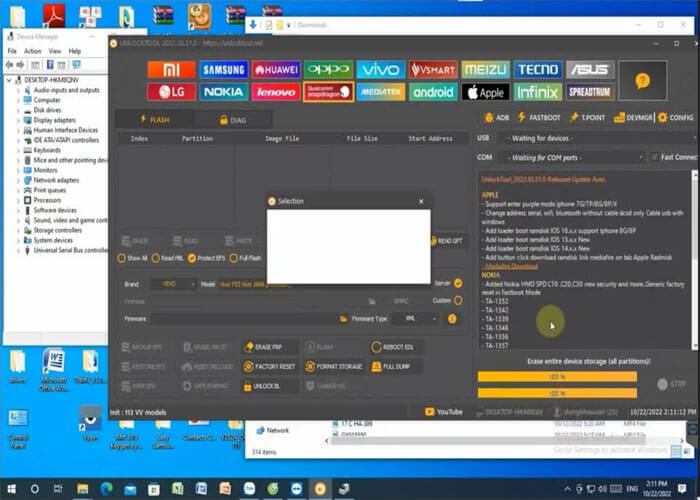This screenshot has height=500, width=700.
Task: Select the LG brand tile
Action: click(x=171, y=92)
